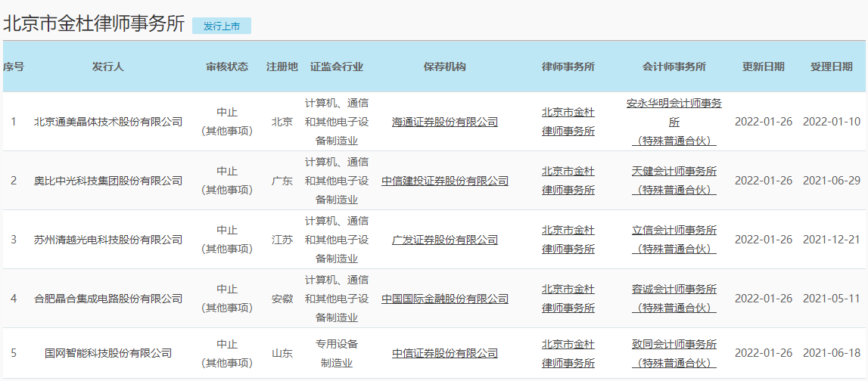Image resolution: width=868 pixels, height=381 pixels.
Task: Click the 更新日期 column header
Action: click(x=764, y=67)
